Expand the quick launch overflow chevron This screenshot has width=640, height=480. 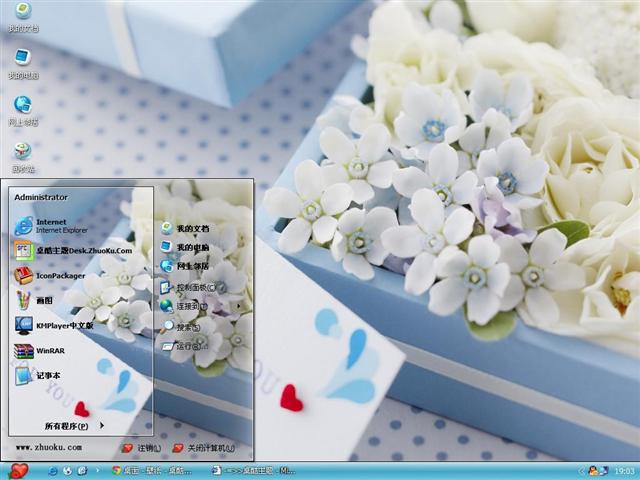click(x=97, y=471)
